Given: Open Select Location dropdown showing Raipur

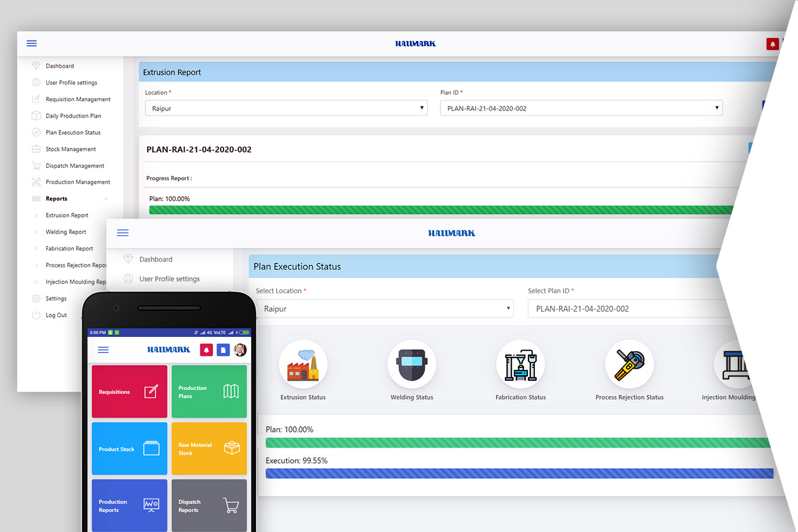Looking at the screenshot, I should point(385,309).
